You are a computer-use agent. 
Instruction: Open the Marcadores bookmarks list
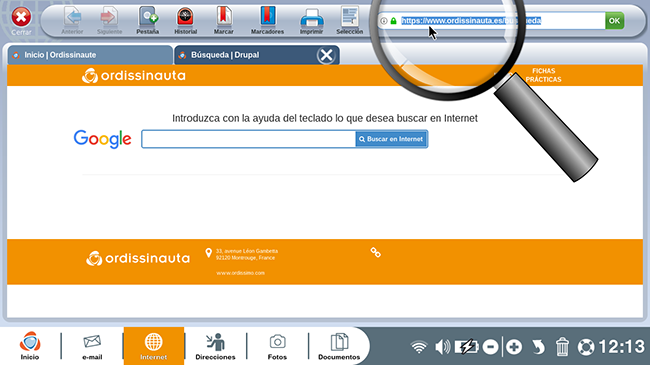pyautogui.click(x=267, y=20)
